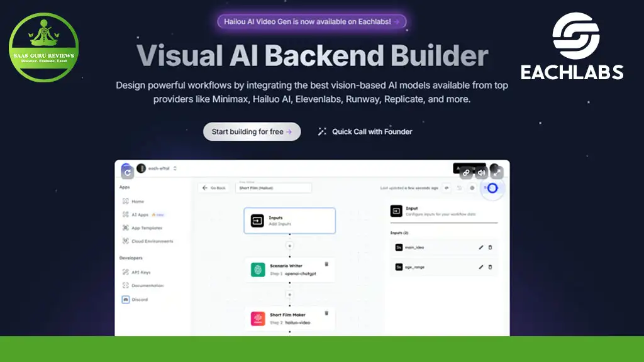The height and width of the screenshot is (362, 644).
Task: Click the Discord icon in sidebar
Action: (126, 300)
